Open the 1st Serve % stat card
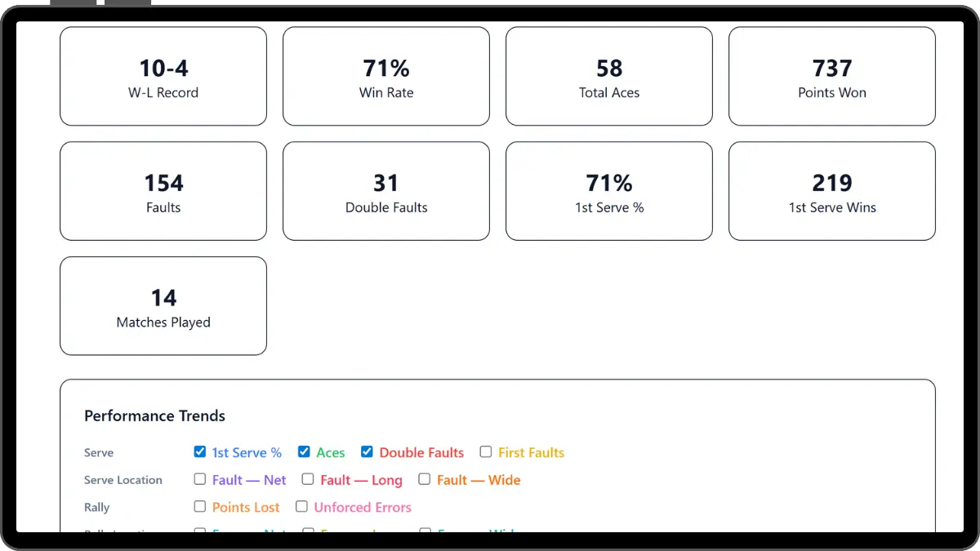This screenshot has width=980, height=551. (608, 191)
